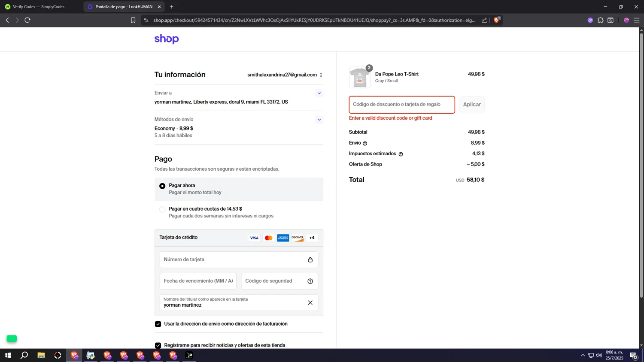
Task: Open the browser profile avatar
Action: pyautogui.click(x=626, y=20)
